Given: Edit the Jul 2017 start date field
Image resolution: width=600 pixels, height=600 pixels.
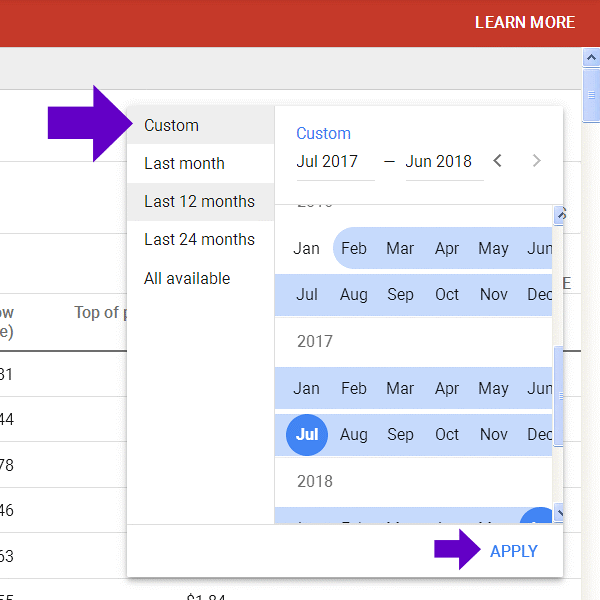Looking at the screenshot, I should click(328, 162).
